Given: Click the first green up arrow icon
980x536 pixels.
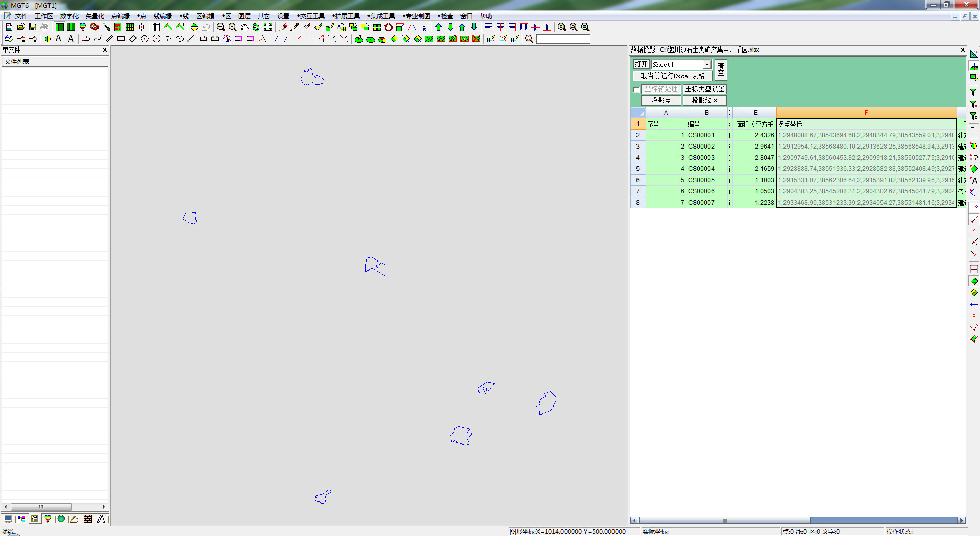Looking at the screenshot, I should click(x=438, y=27).
